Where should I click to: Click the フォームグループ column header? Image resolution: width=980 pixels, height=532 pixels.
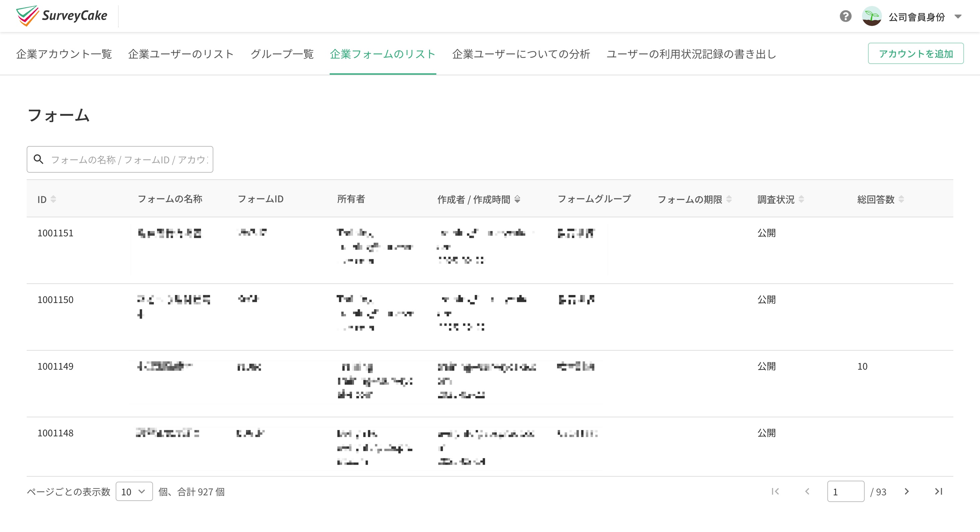click(x=594, y=199)
